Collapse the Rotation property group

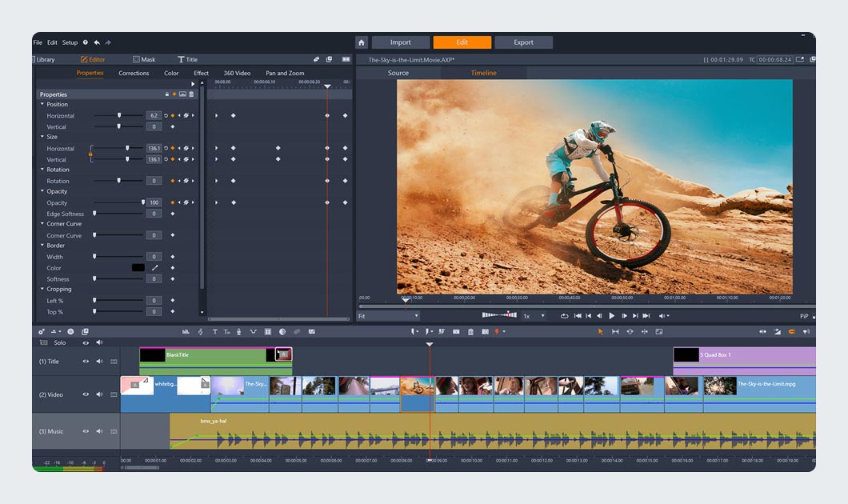click(x=42, y=170)
